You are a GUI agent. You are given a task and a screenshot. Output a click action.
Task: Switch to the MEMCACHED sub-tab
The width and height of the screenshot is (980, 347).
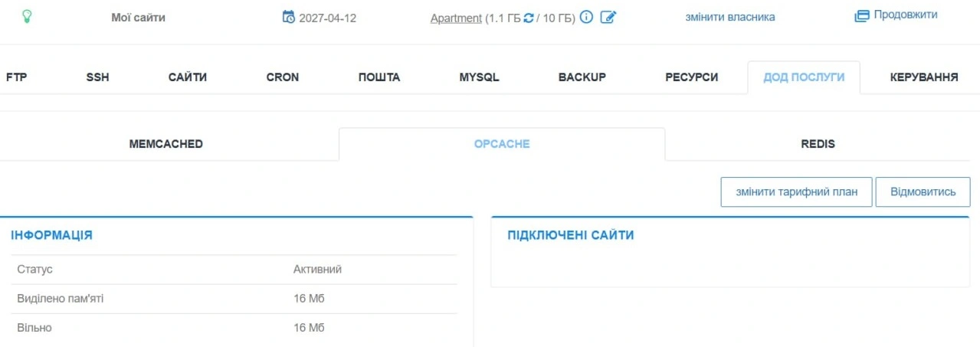click(x=166, y=144)
